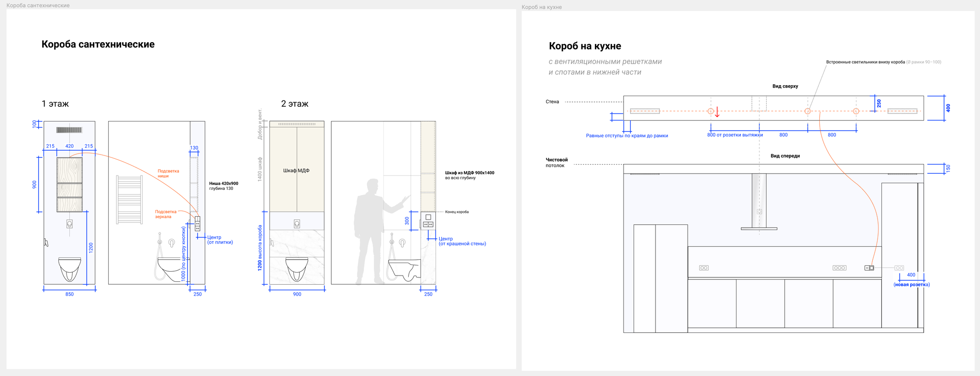
Task: Click the '2 этаж' section title
Action: pos(295,104)
